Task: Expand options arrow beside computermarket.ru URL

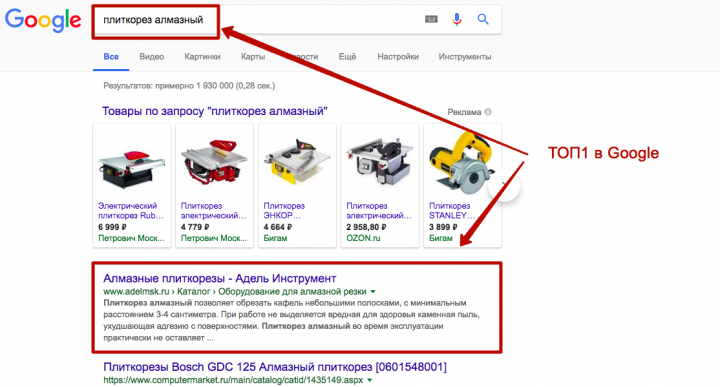Action: click(370, 380)
